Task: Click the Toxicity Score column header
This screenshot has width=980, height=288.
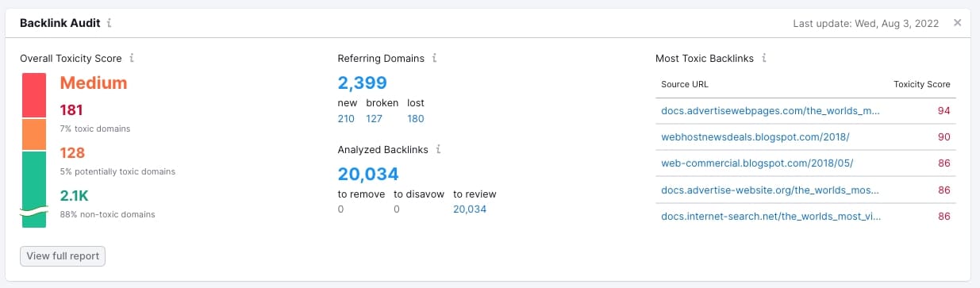Action: (x=921, y=84)
